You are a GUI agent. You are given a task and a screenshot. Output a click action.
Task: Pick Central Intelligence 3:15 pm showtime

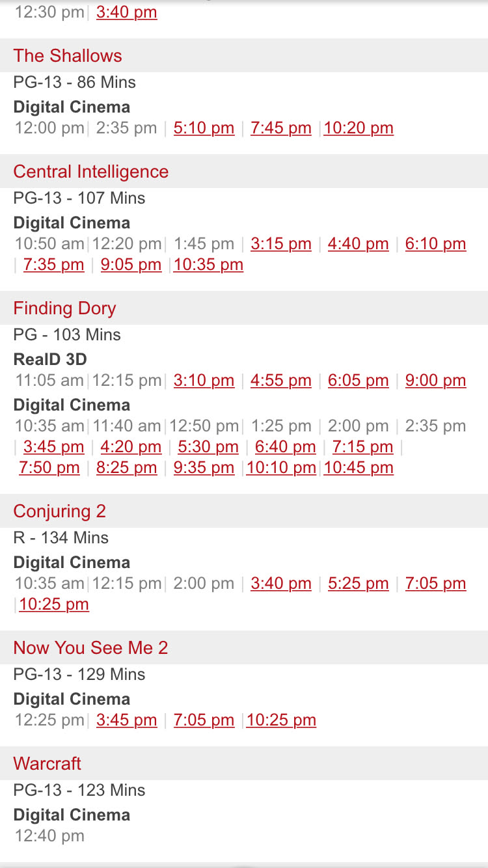tap(281, 244)
